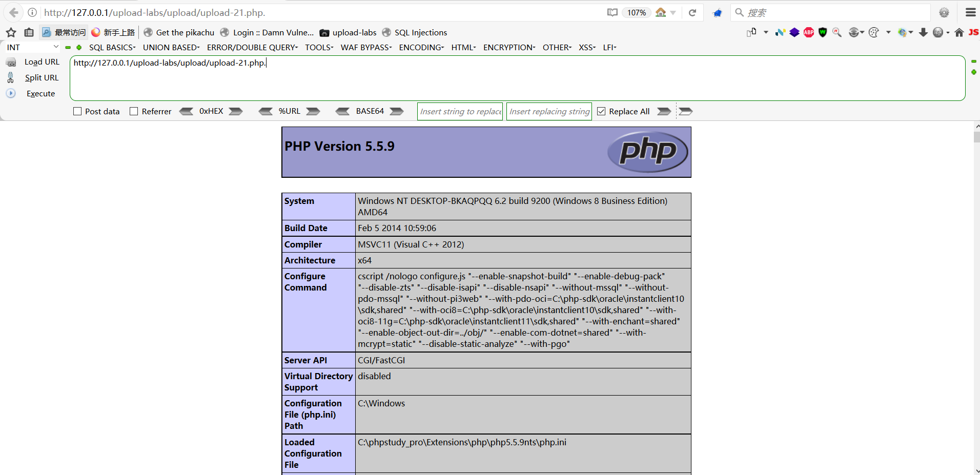This screenshot has height=475, width=980.
Task: Show bookmarks with the star icon
Action: [11, 32]
